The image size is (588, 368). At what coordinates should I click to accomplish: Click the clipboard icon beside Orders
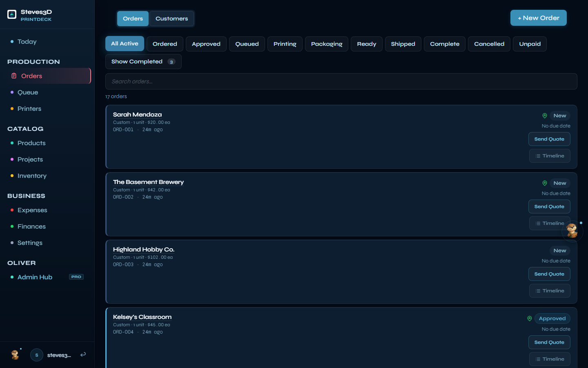tap(13, 76)
